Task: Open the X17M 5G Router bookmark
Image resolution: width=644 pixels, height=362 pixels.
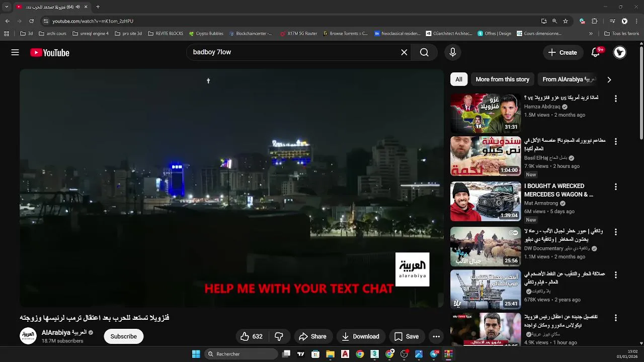Action: click(298, 34)
